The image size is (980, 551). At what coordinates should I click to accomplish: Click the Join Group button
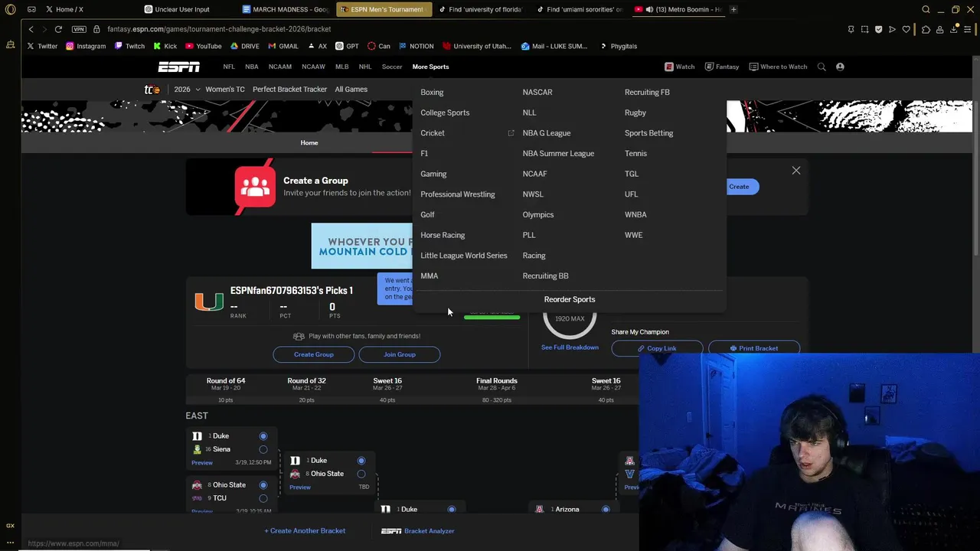coord(400,354)
